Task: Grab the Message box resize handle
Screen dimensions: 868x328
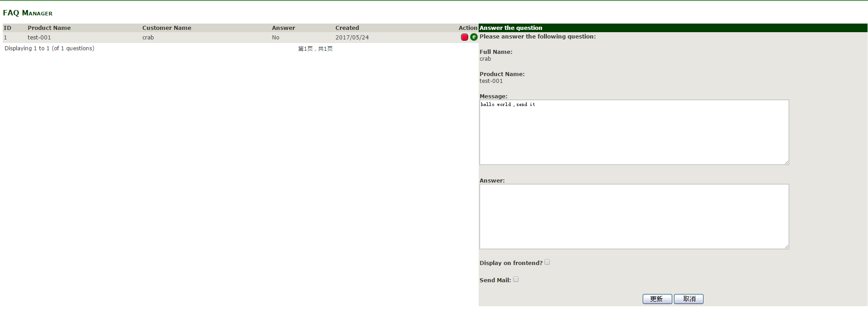Action: (x=786, y=162)
